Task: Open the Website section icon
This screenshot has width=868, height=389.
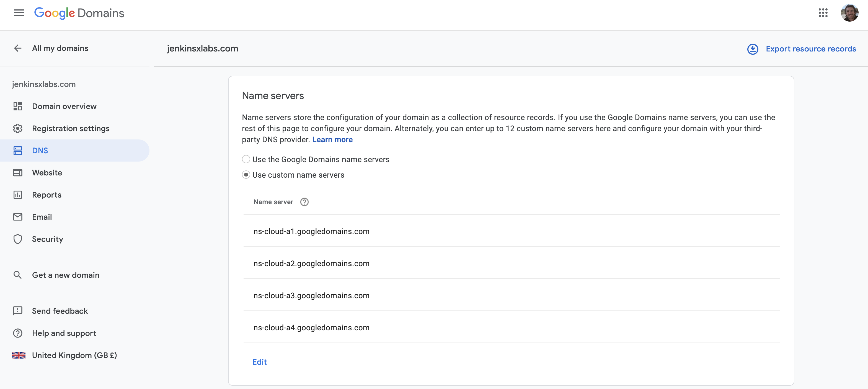Action: coord(17,172)
